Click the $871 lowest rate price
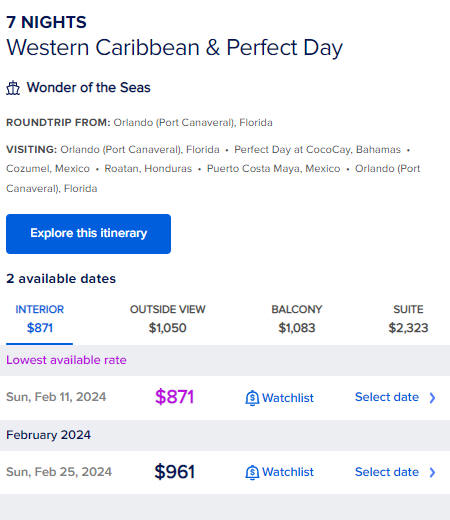The image size is (450, 520). point(174,397)
